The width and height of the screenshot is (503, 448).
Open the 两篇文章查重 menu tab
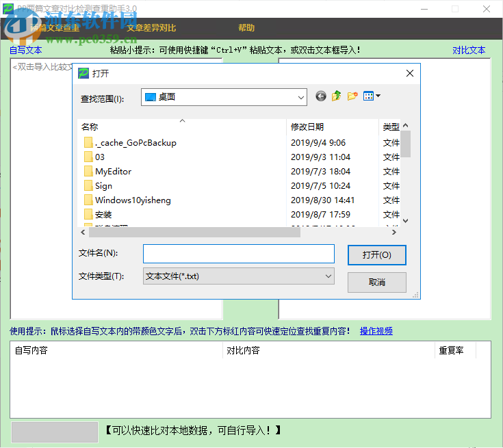[x=55, y=28]
